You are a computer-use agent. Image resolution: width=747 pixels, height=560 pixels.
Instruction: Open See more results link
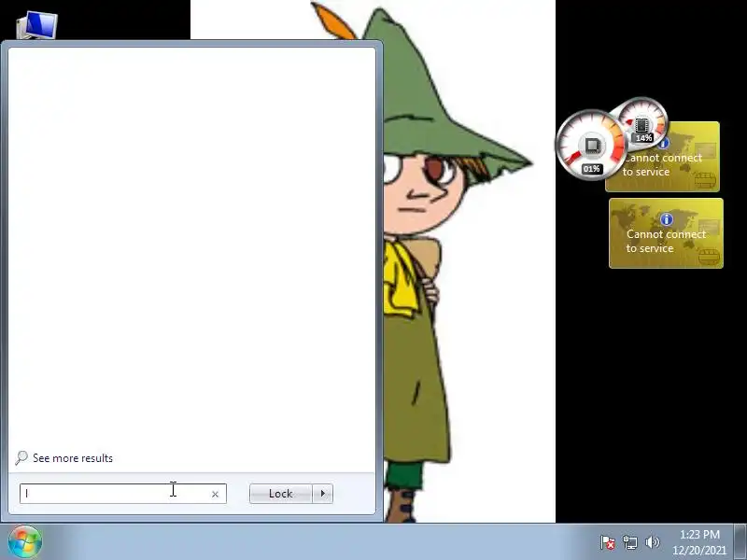(73, 458)
